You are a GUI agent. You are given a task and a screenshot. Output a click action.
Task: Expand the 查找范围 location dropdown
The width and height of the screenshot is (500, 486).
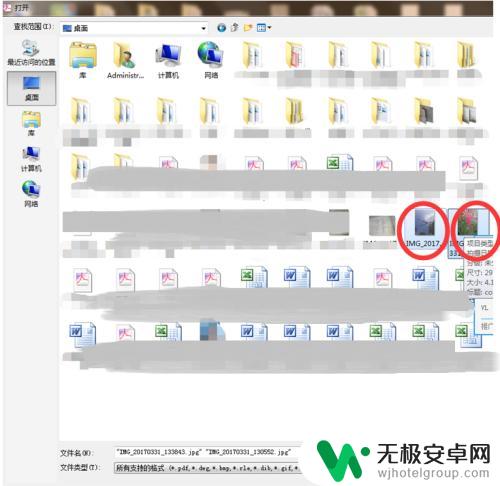[x=203, y=29]
